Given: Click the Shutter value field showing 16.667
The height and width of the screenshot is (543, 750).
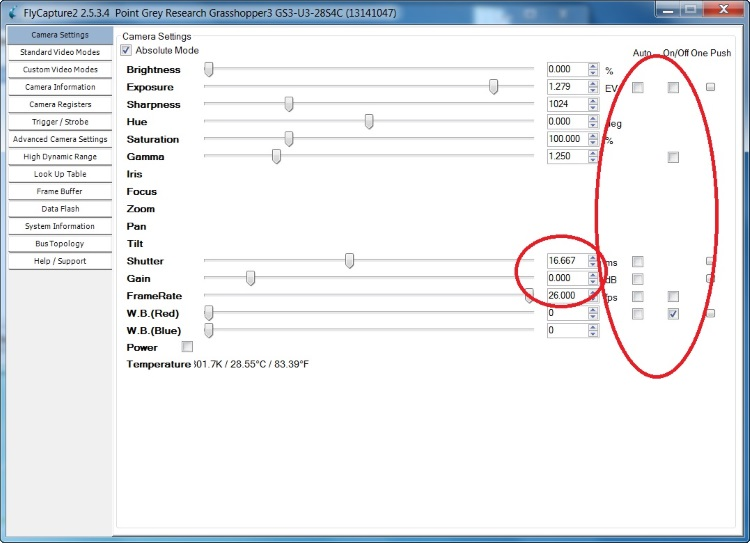Looking at the screenshot, I should point(567,261).
